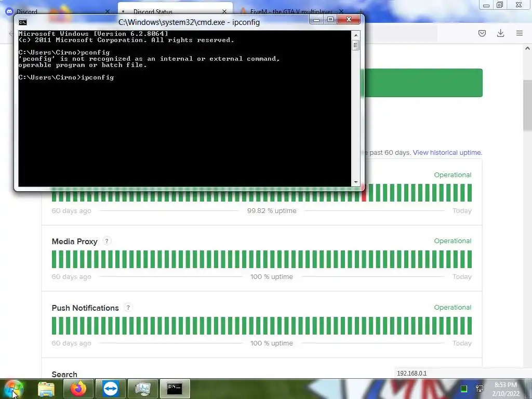Close the cmd.exe window
This screenshot has width=532, height=399.
(349, 20)
